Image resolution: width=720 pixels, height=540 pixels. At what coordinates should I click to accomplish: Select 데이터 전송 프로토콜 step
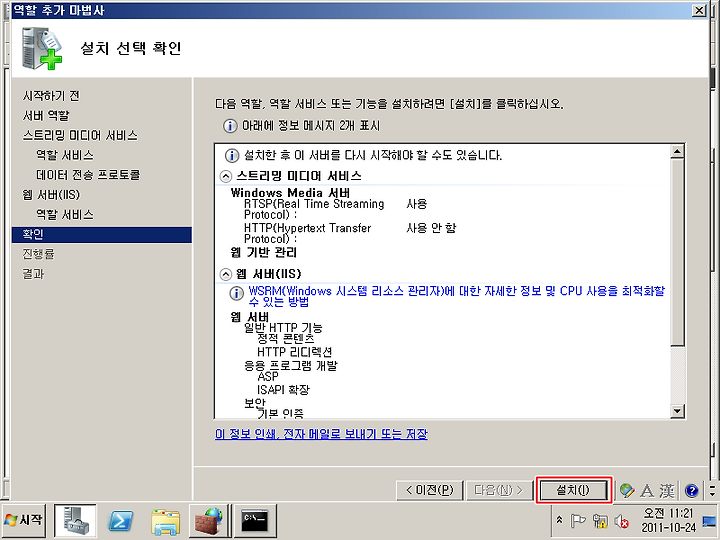point(88,175)
